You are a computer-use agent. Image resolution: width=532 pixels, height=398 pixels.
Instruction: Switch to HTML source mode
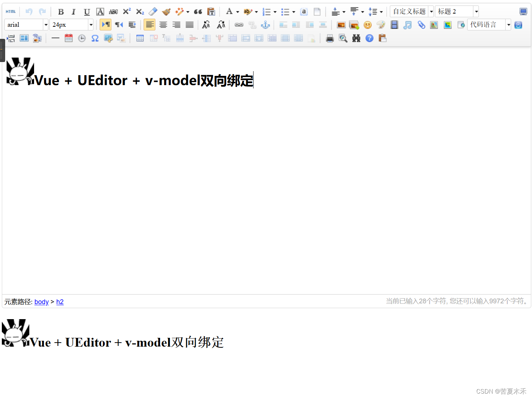[x=11, y=12]
